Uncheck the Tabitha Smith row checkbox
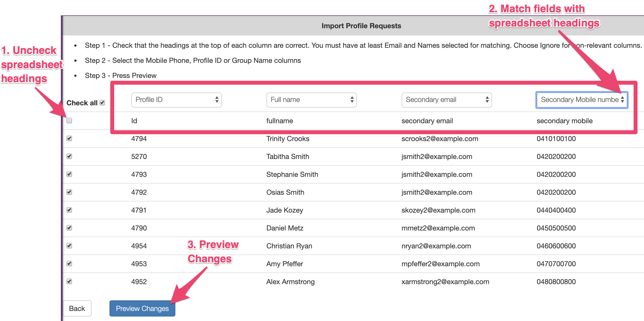Screen dimensions: 644x321 click(x=69, y=156)
